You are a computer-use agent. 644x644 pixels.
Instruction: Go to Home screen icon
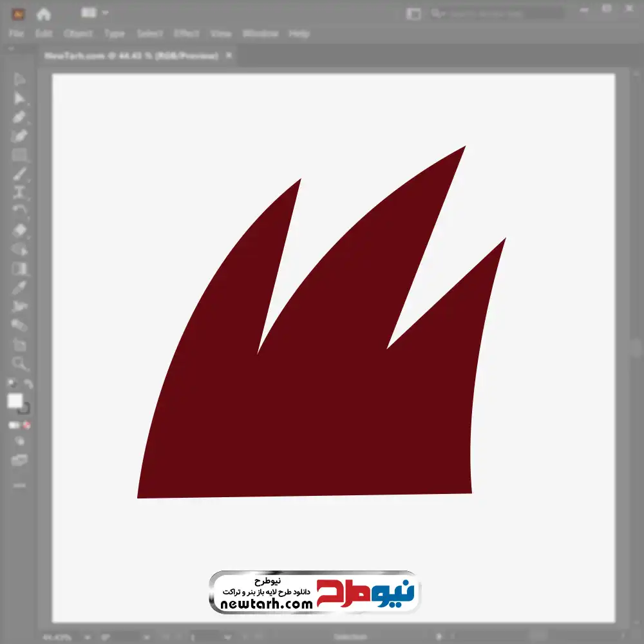point(44,14)
